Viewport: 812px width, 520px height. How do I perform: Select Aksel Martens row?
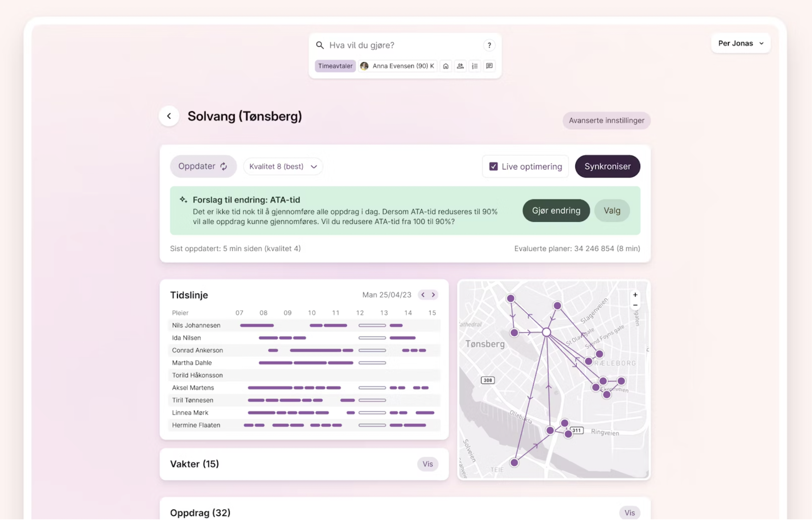pos(304,388)
